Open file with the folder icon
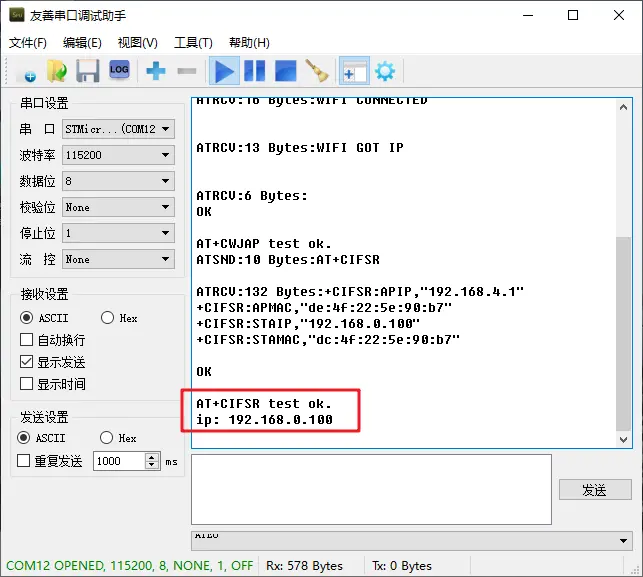The width and height of the screenshot is (643, 577). click(57, 72)
